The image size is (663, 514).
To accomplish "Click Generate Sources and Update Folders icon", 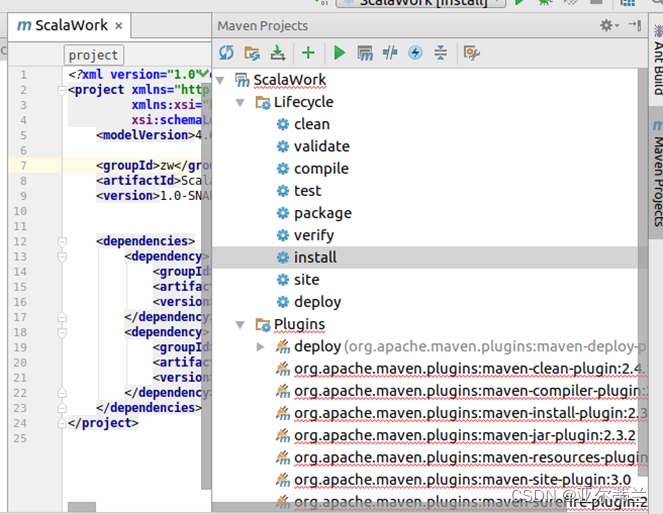I will pos(252,53).
